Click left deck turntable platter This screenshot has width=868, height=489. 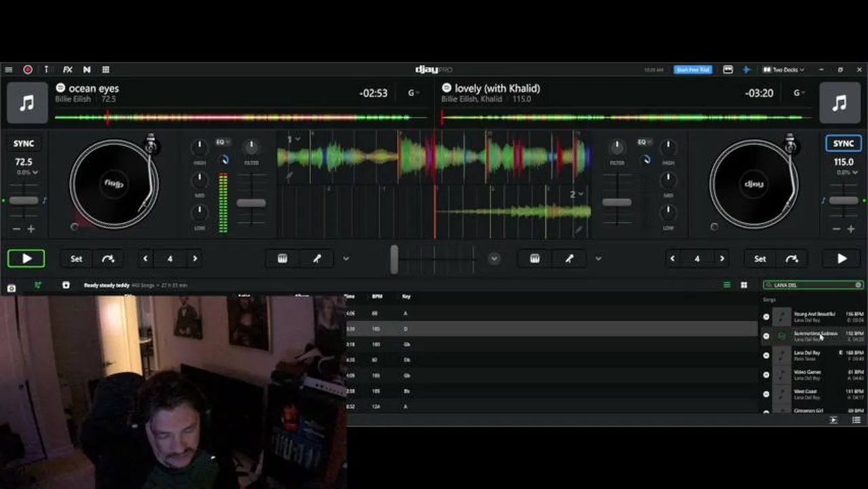tap(114, 184)
